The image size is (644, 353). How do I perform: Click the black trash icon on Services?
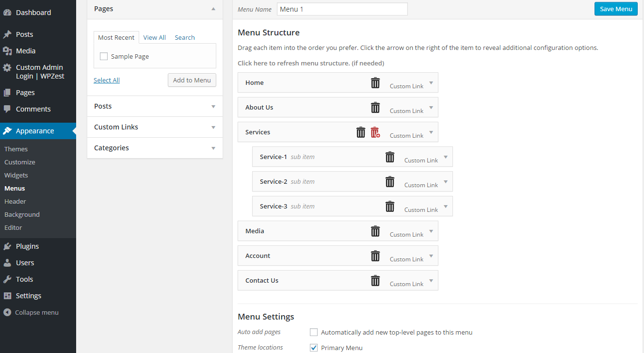[361, 132]
